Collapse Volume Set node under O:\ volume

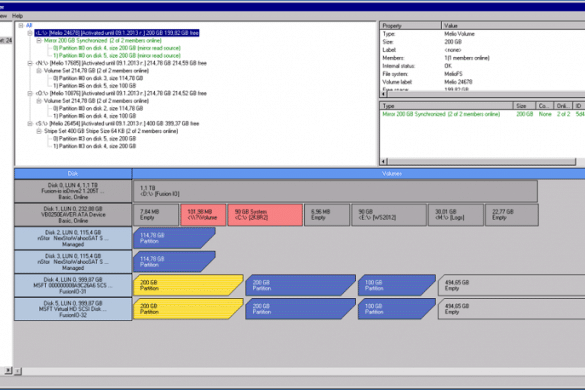click(x=39, y=101)
